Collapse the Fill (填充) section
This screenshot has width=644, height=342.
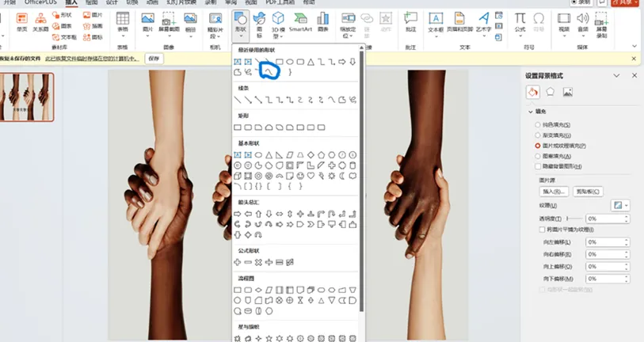click(531, 112)
